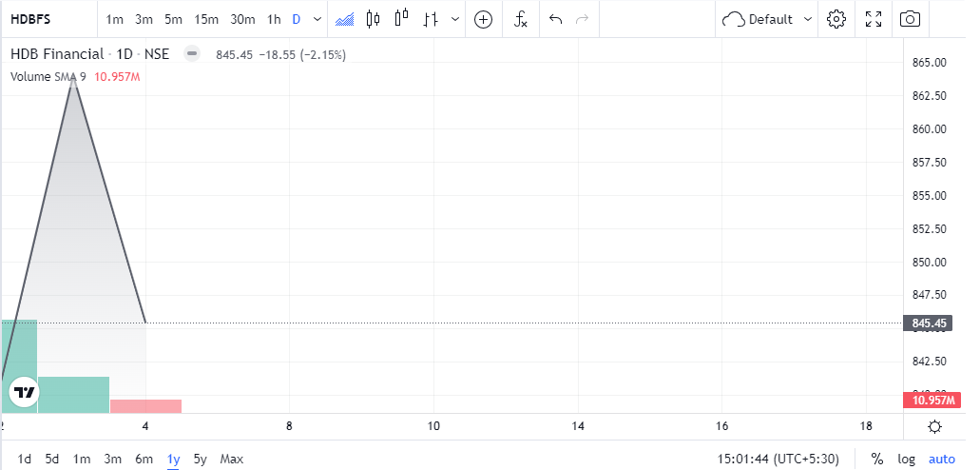Viewport: 980px width, 470px height.
Task: Click the date label 10 on time axis
Action: pyautogui.click(x=433, y=427)
